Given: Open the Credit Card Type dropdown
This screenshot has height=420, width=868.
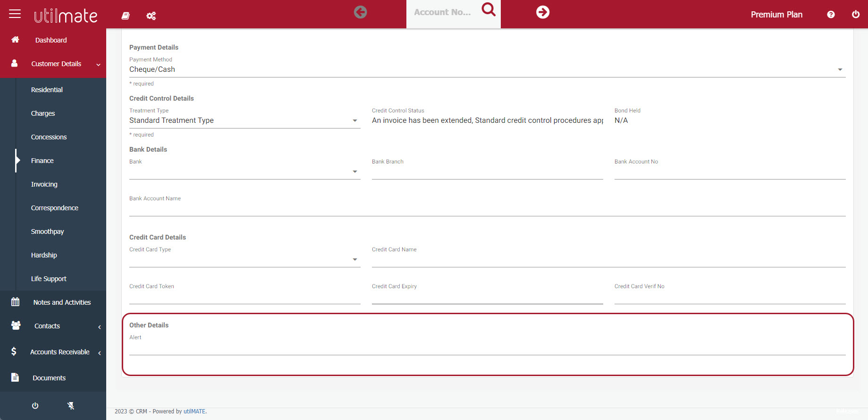Looking at the screenshot, I should (x=244, y=259).
